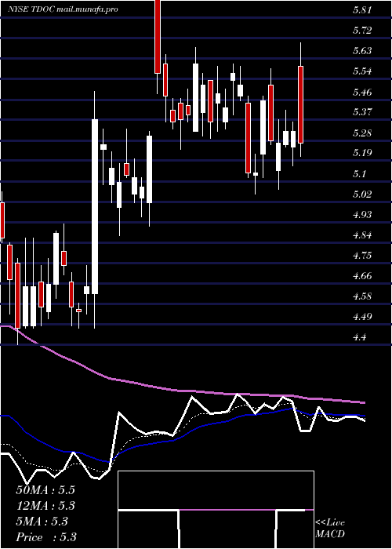Click the 5.81 price axis label

[x=362, y=10]
